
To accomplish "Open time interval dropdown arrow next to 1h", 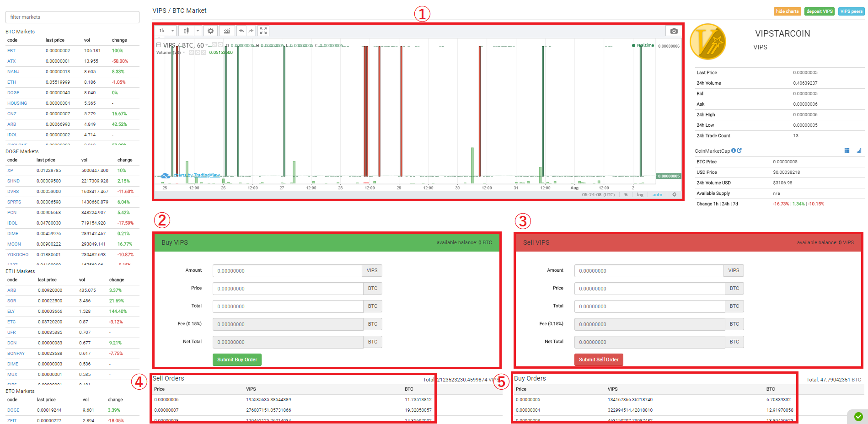I will [x=172, y=31].
